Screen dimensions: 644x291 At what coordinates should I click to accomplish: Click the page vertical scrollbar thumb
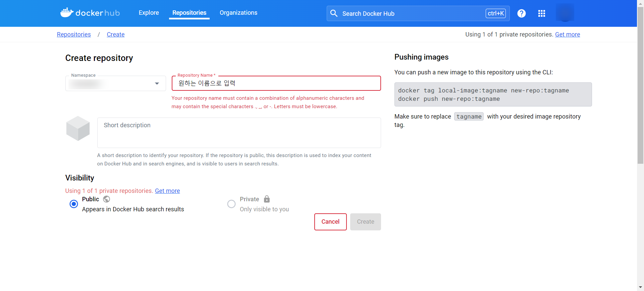coord(640,85)
